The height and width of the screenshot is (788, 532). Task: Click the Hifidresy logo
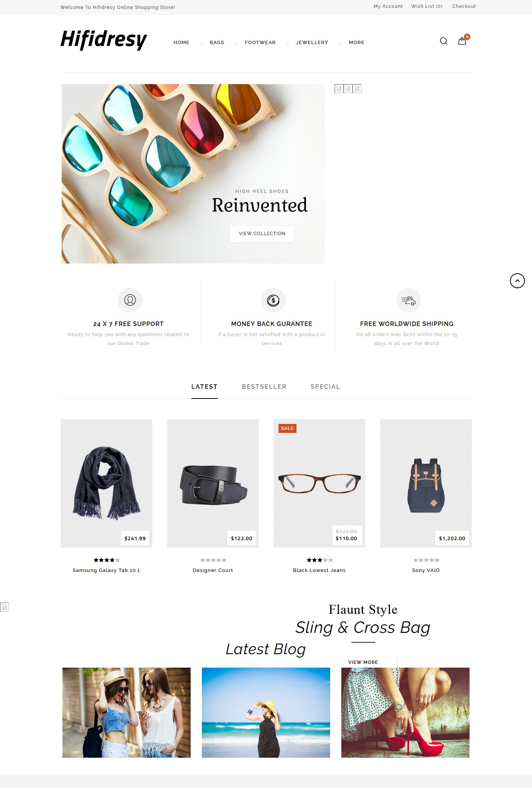coord(104,40)
